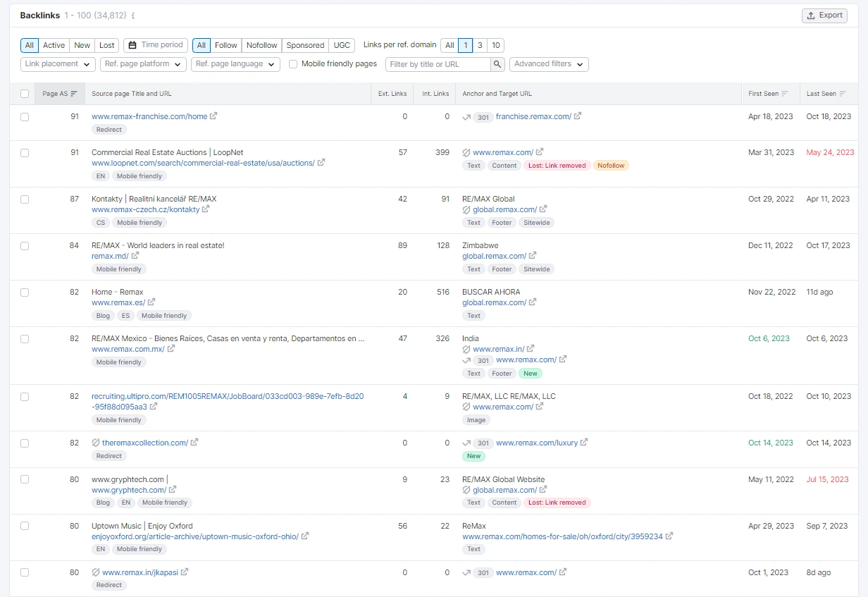This screenshot has width=868, height=597.
Task: Open external link icon for enjoyoxford.org article URL
Action: click(x=305, y=536)
